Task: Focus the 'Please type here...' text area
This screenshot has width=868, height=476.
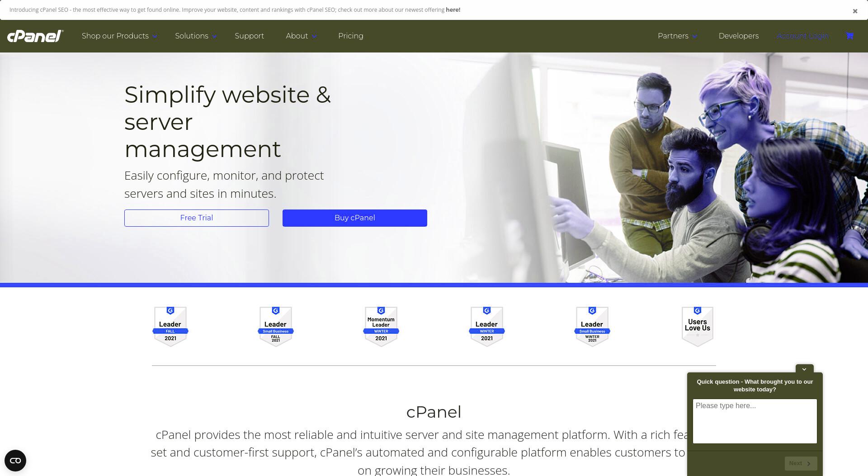Action: [755, 421]
